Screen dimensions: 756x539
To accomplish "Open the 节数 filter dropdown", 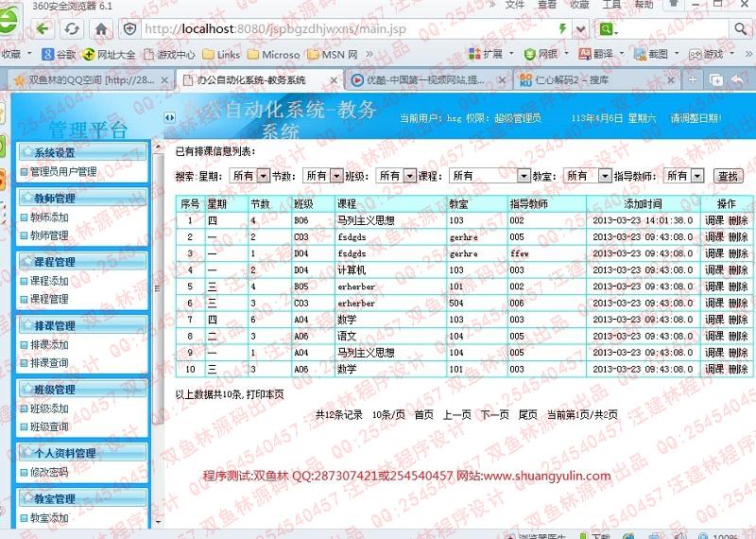I will (x=322, y=176).
